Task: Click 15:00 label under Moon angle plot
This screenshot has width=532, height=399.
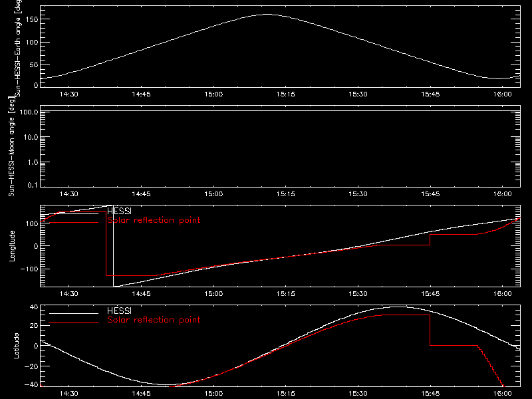Action: point(213,194)
